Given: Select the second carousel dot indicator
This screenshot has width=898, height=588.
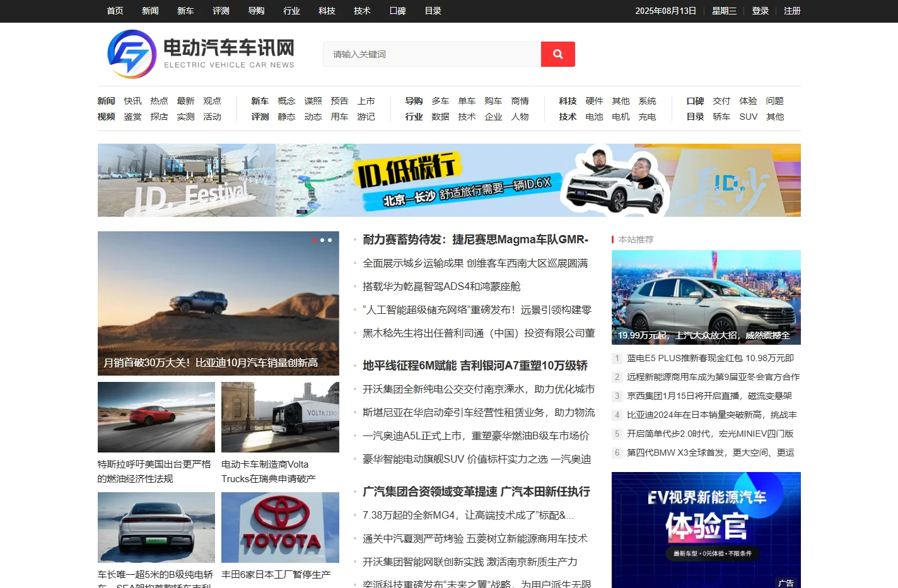Looking at the screenshot, I should (322, 240).
